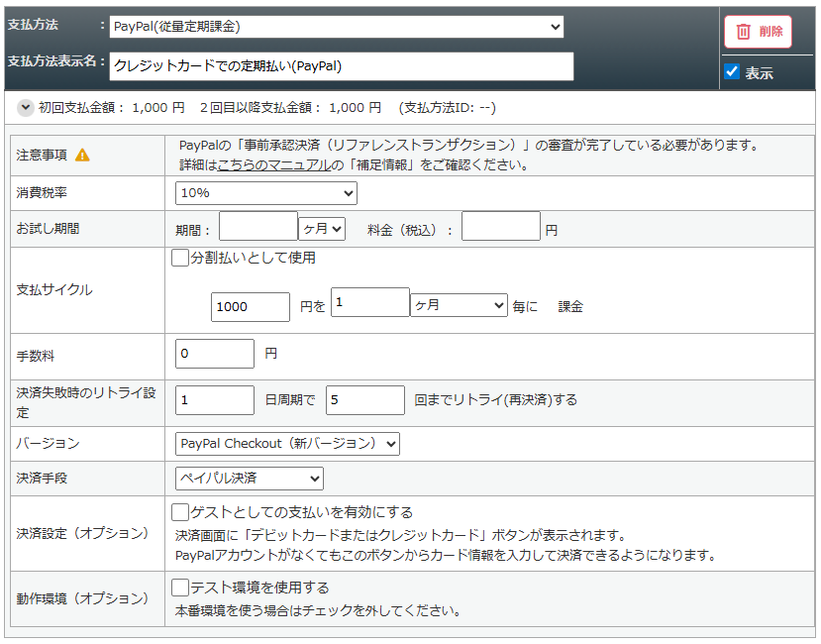Open the バージョン PayPal Checkout dropdown
821x644 pixels.
[287, 443]
